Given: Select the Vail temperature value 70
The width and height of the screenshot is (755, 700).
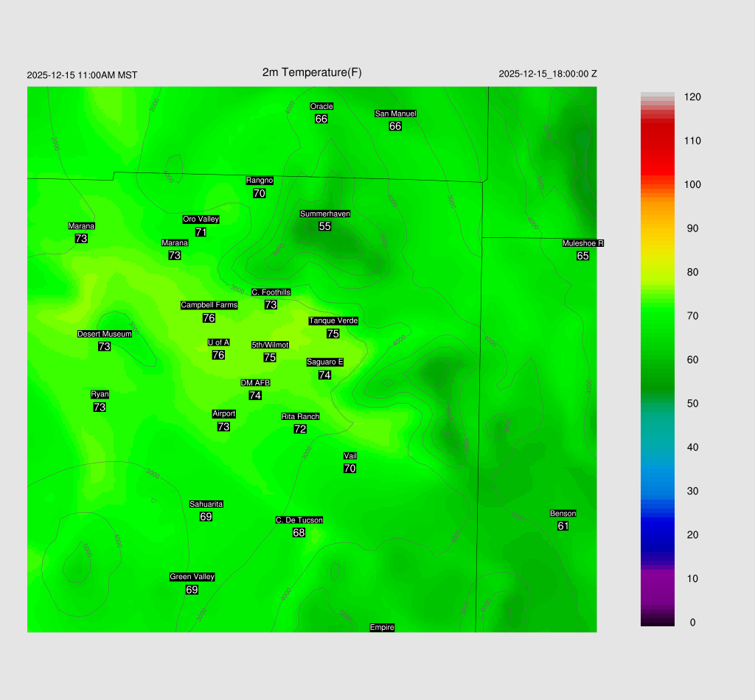Looking at the screenshot, I should (x=349, y=469).
